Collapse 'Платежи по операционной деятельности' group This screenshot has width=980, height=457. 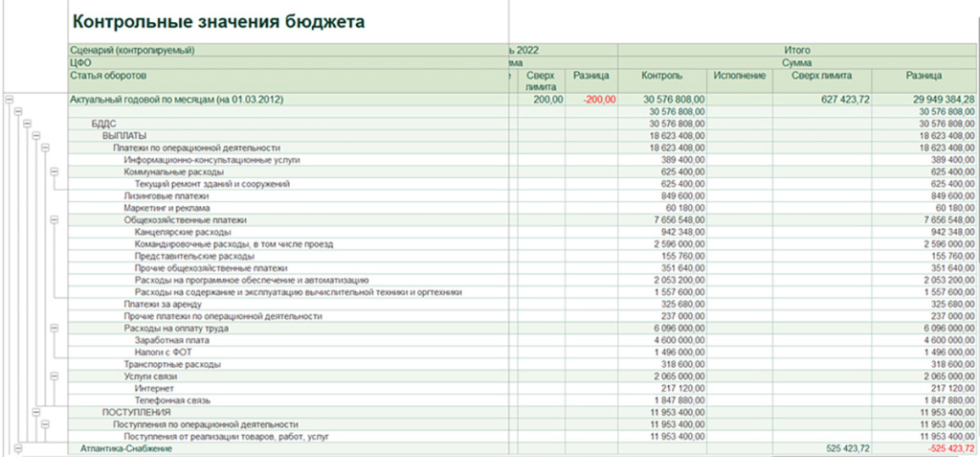pyautogui.click(x=44, y=149)
